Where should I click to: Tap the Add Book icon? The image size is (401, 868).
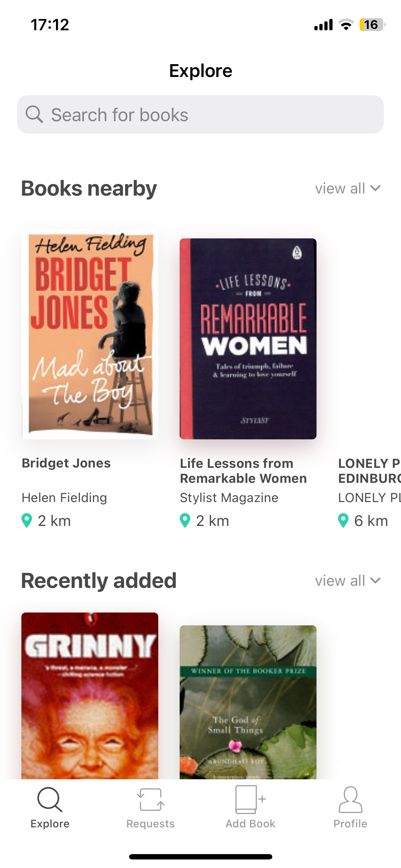[250, 799]
